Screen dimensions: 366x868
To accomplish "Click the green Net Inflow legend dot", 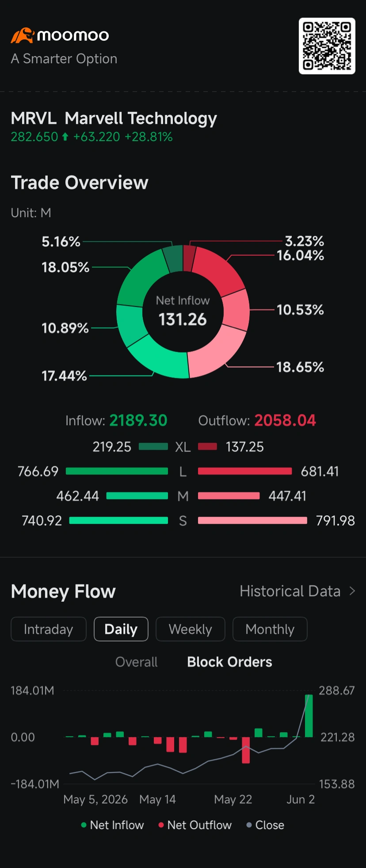I will click(84, 825).
